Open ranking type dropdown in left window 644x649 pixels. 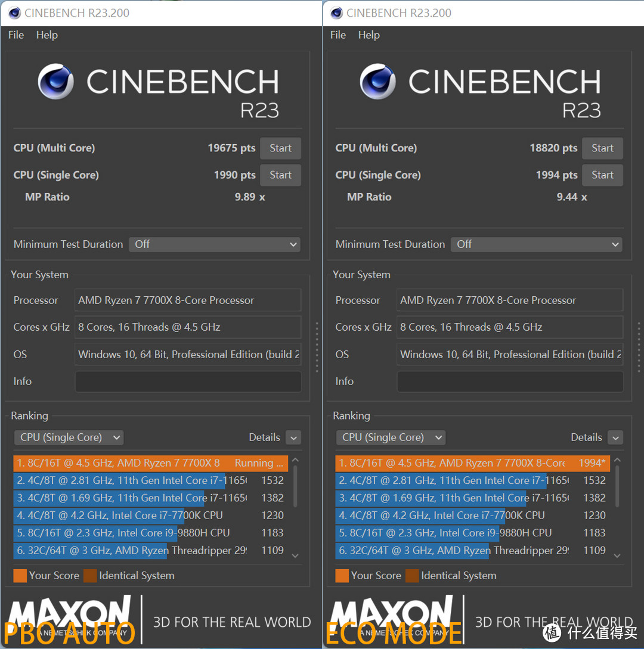click(69, 437)
